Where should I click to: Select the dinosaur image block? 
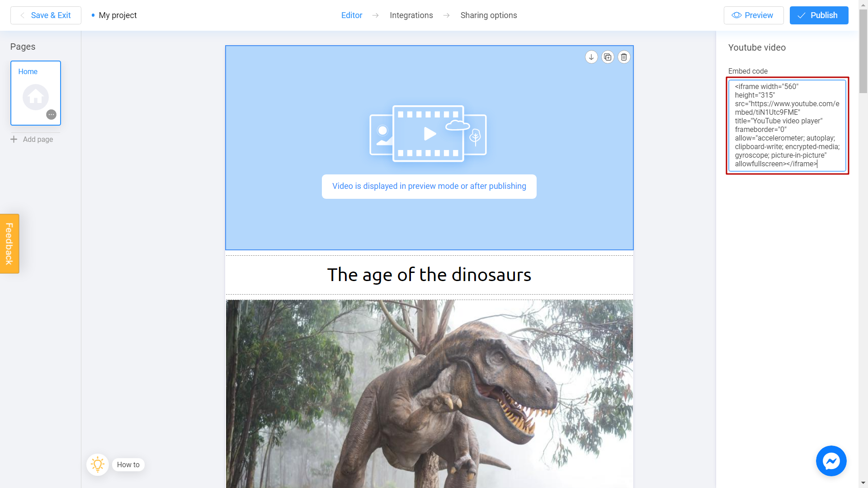[429, 393]
